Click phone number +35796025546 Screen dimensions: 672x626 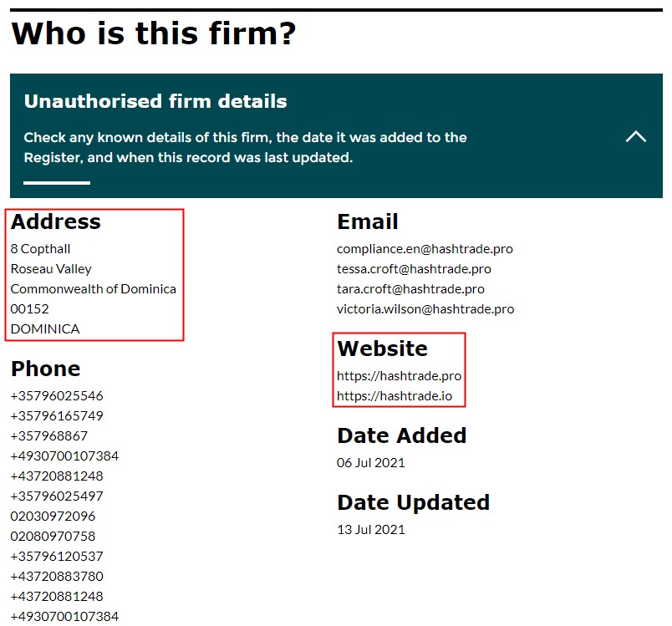57,396
